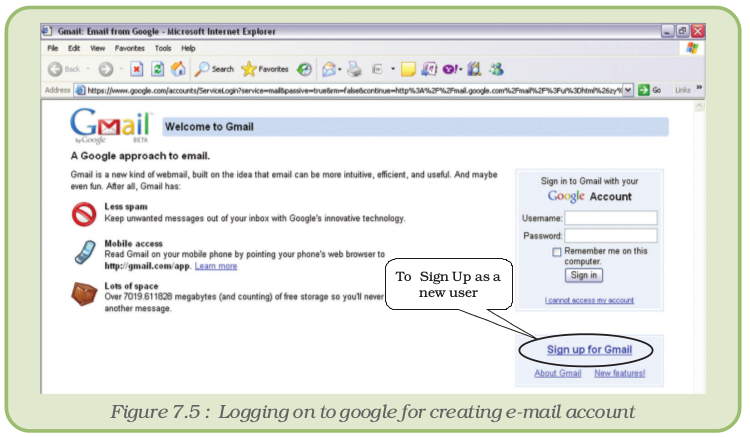The height and width of the screenshot is (437, 750).
Task: Open the Favorites menu
Action: 130,48
